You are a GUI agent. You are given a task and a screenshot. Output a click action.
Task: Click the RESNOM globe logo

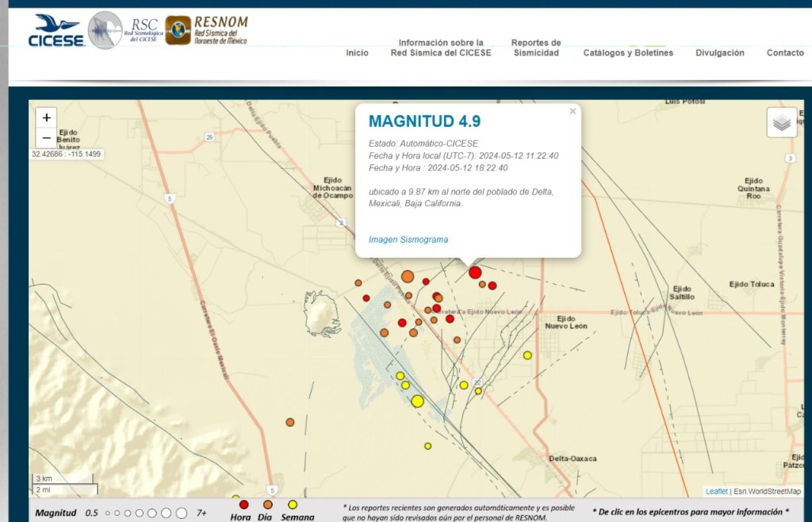178,30
